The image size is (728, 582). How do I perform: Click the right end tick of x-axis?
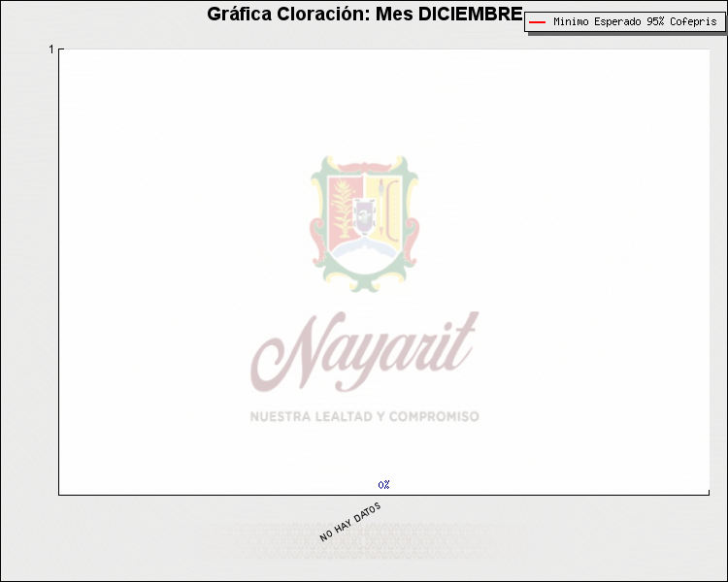click(710, 492)
